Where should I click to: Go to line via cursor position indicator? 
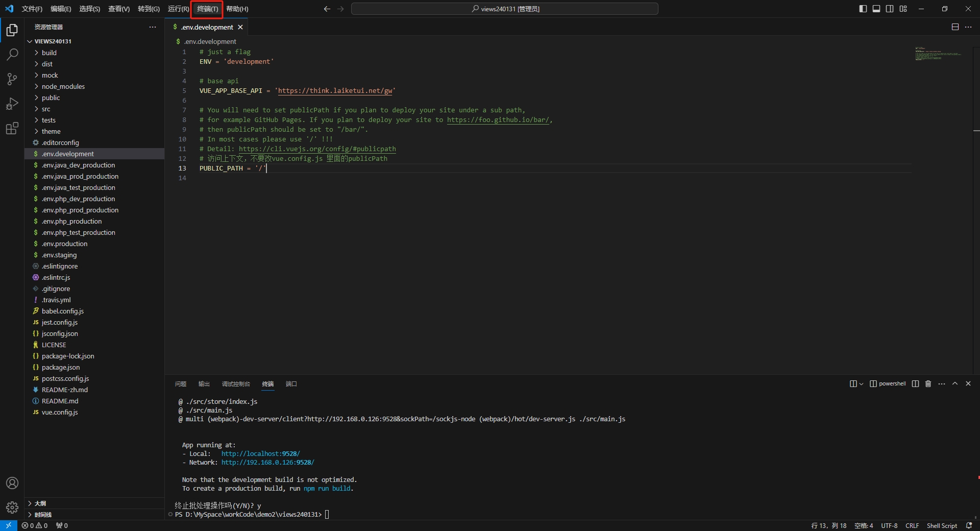828,525
